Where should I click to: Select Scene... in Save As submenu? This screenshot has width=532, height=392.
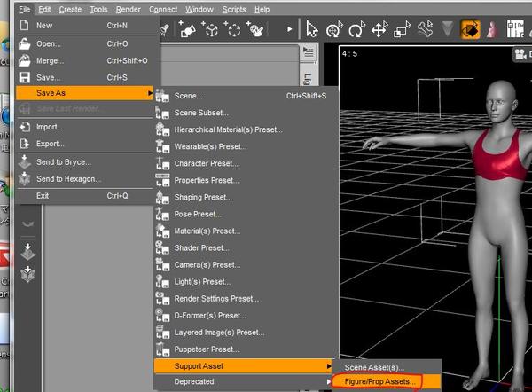click(x=245, y=96)
